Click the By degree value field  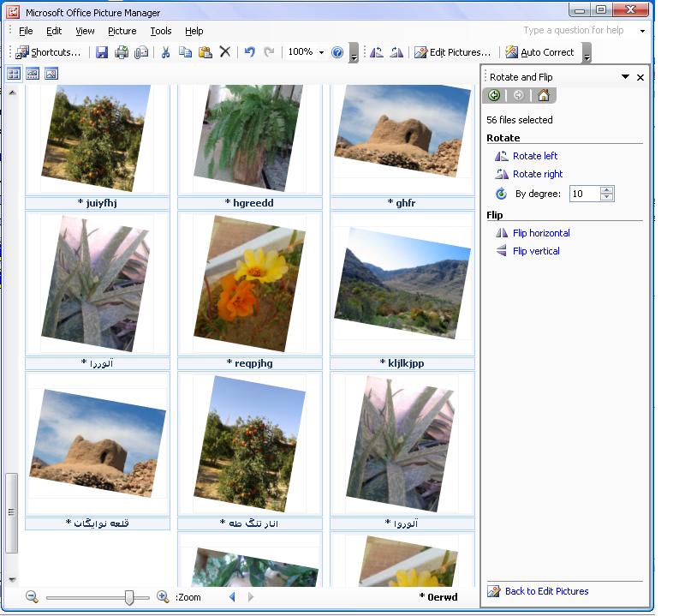[x=584, y=194]
